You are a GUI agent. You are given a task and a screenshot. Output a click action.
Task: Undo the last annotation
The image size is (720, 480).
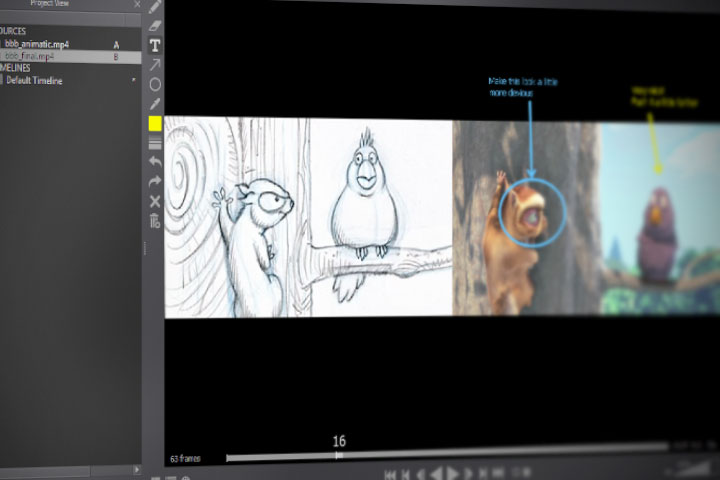pyautogui.click(x=155, y=162)
